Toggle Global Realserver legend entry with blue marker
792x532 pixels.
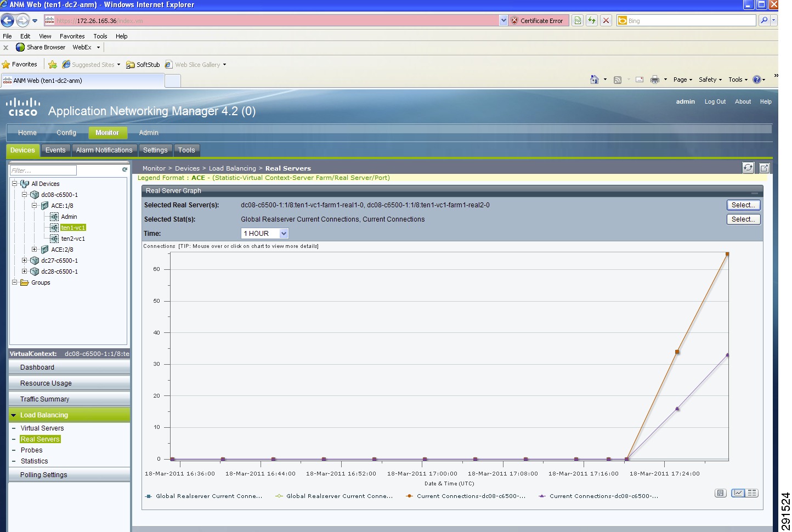point(203,496)
